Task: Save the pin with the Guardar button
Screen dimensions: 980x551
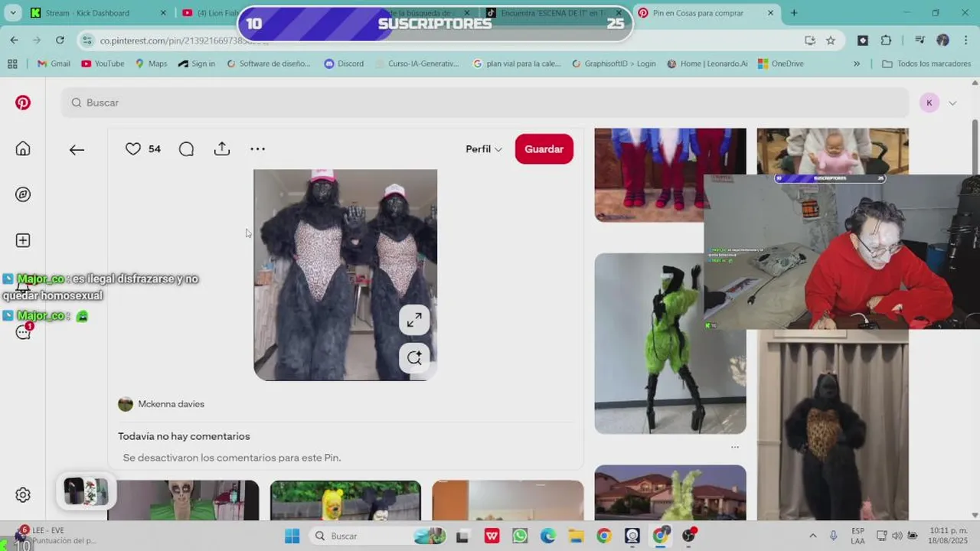Action: pos(544,149)
